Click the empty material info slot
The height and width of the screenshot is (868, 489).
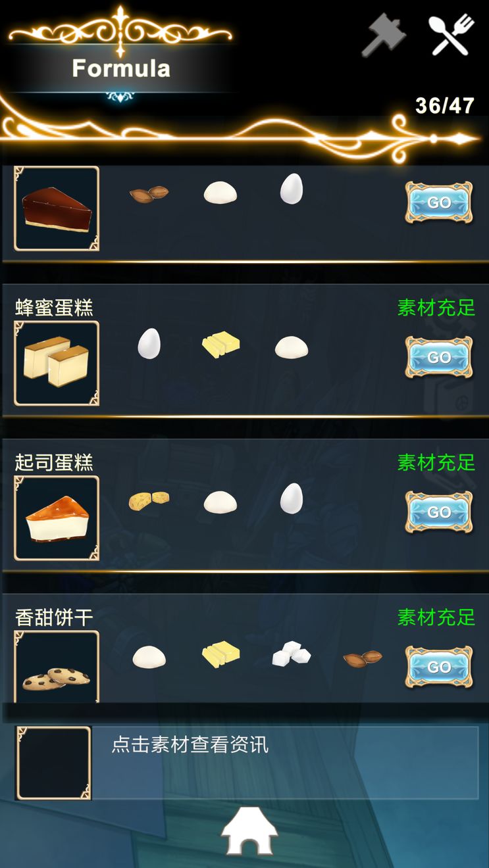53,763
